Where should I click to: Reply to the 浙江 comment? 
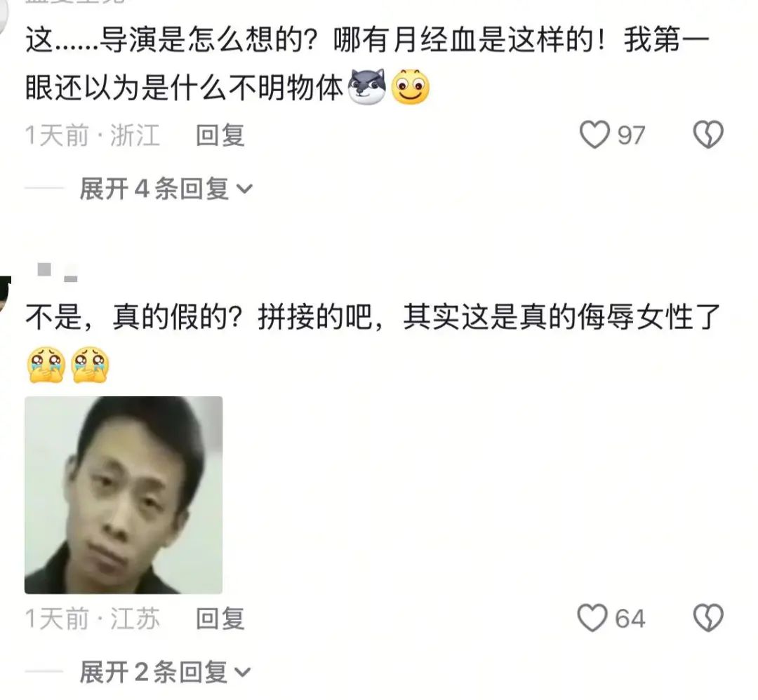click(x=220, y=135)
